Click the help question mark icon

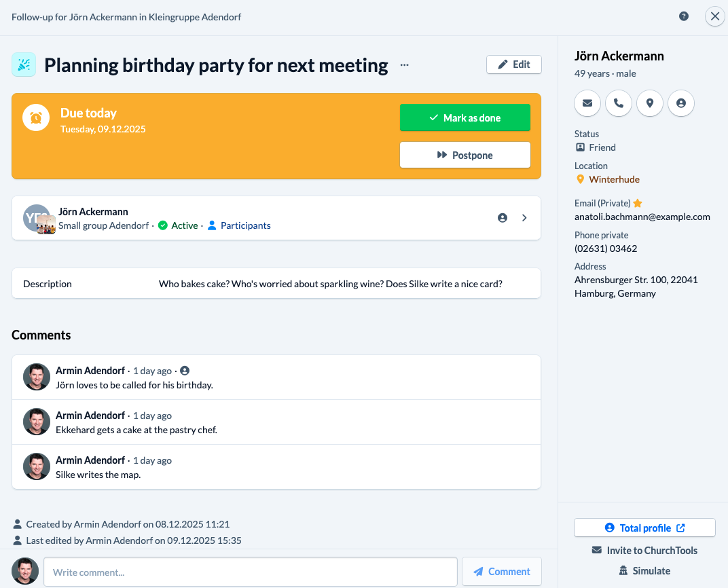pos(684,16)
